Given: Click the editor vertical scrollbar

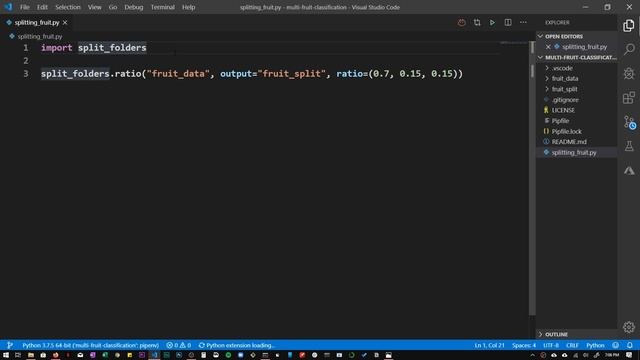Looking at the screenshot, I should [x=532, y=178].
